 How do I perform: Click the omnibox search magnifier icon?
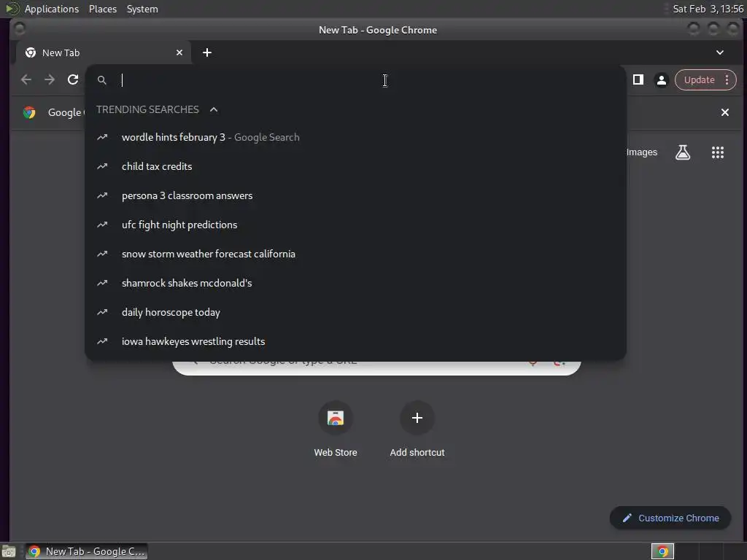102,80
